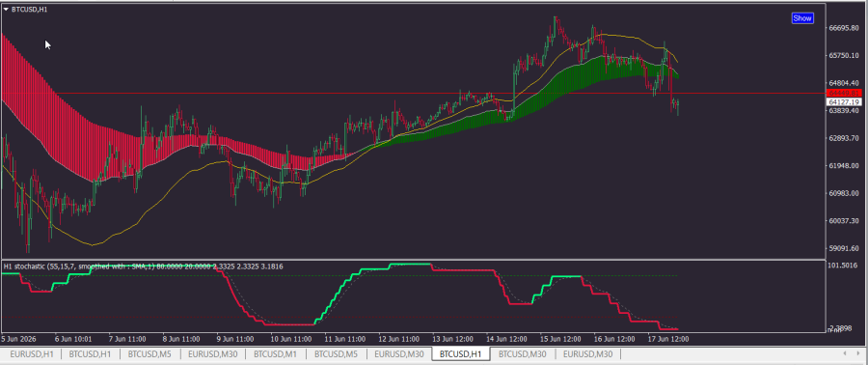This screenshot has width=868, height=365.
Task: Open the BTCUSD,M1 chart tab
Action: click(x=275, y=354)
